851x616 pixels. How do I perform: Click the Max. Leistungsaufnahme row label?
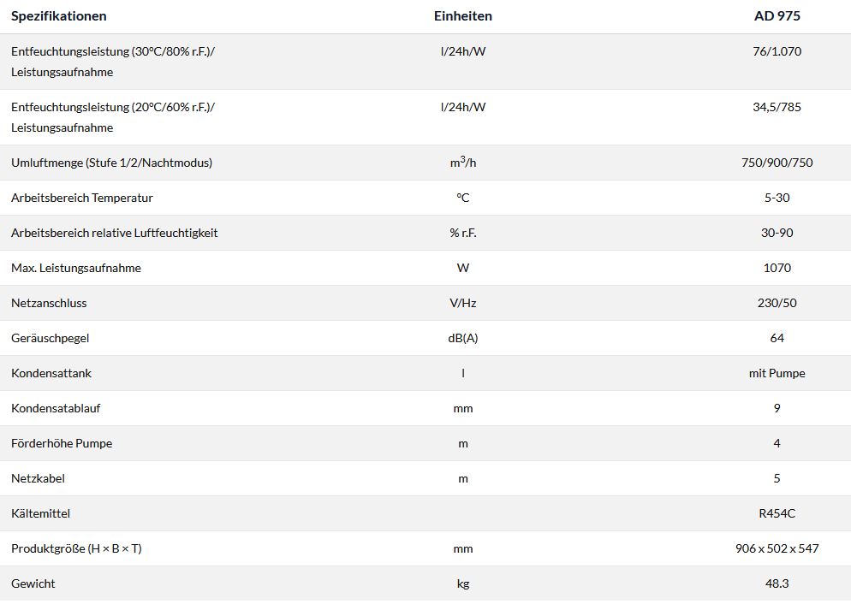(76, 268)
